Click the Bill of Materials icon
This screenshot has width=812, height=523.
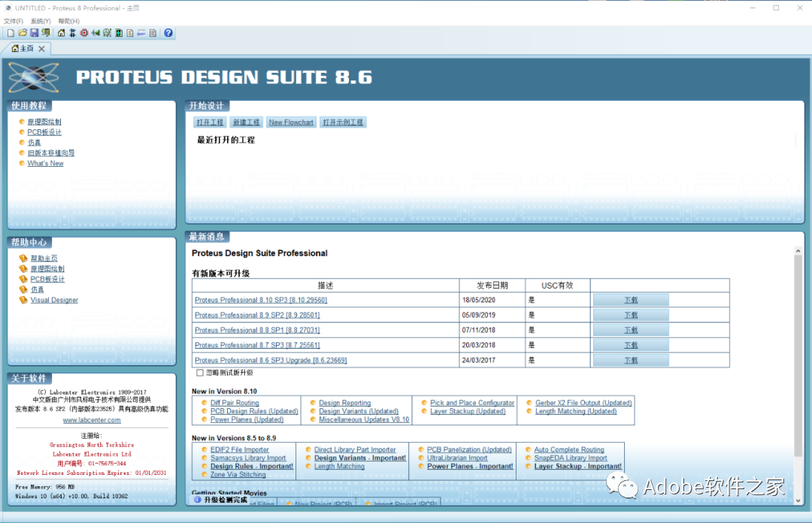pyautogui.click(x=129, y=32)
